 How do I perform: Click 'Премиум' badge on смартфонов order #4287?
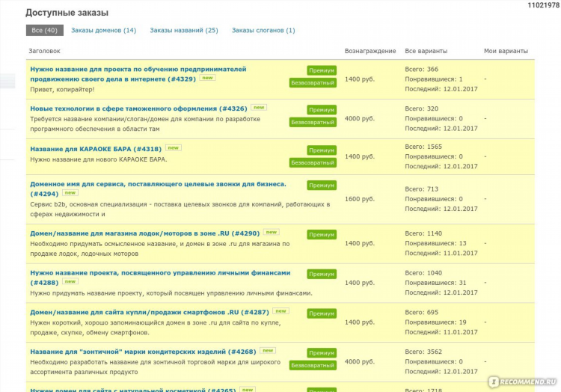pyautogui.click(x=322, y=313)
